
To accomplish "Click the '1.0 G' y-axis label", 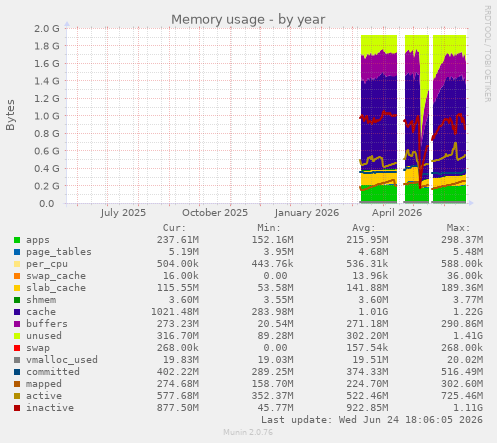I will (47, 116).
